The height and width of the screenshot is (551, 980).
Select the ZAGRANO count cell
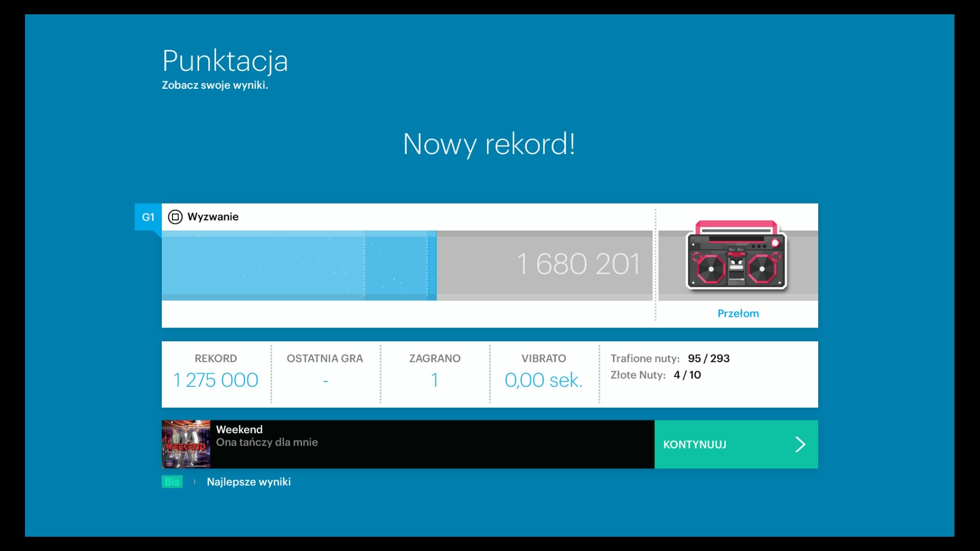tap(434, 374)
